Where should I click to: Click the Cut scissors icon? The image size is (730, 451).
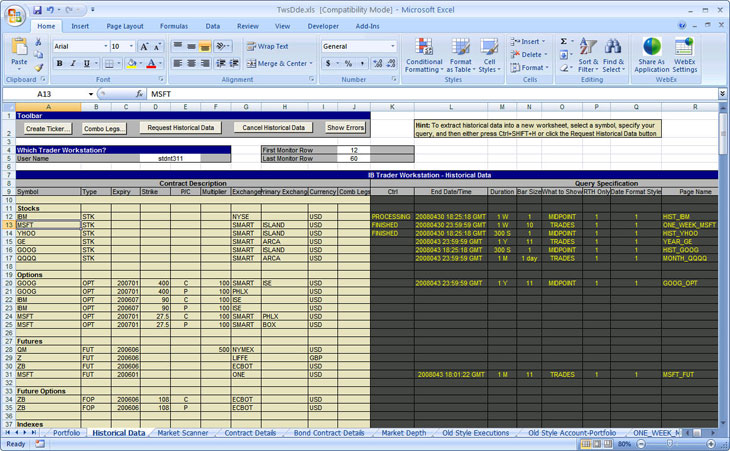point(39,42)
